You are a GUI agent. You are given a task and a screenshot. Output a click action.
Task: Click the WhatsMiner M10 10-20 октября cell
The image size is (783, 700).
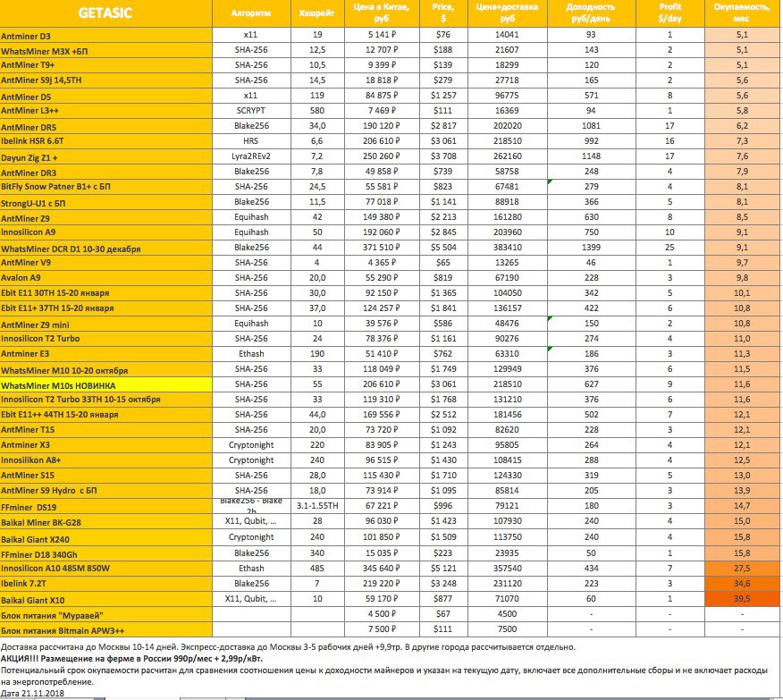[105, 369]
